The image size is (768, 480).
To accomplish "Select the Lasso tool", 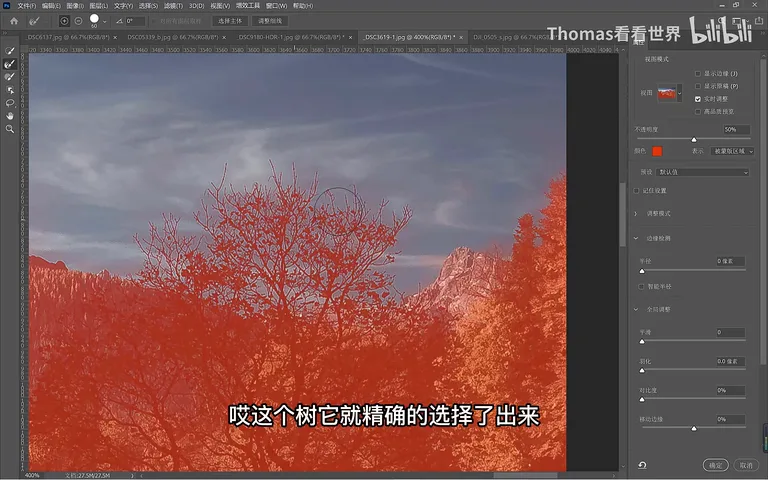I will (x=9, y=103).
